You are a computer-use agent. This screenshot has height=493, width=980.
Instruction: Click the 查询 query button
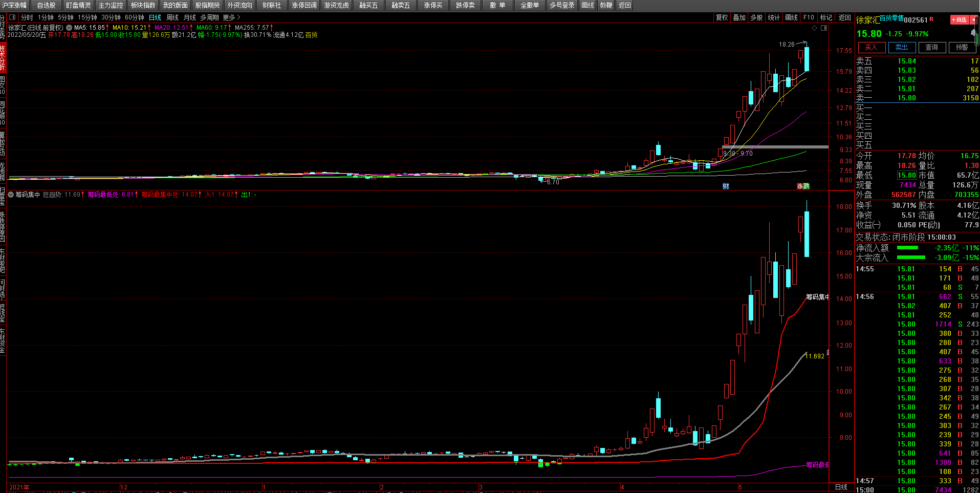coord(932,48)
